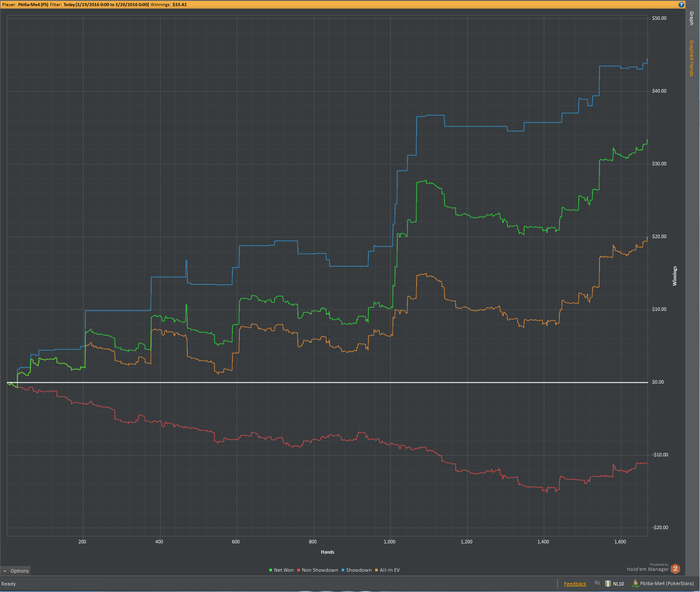Click the $50.00 axis label
Screen dimensions: 700x592
659,18
